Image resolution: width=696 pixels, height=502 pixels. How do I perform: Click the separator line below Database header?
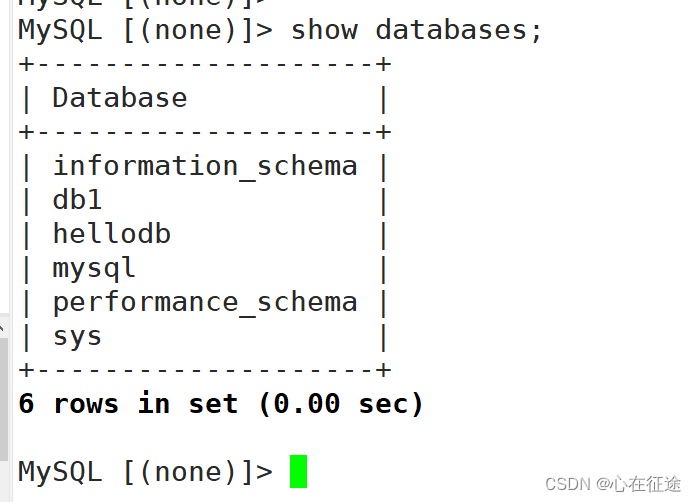tap(204, 132)
